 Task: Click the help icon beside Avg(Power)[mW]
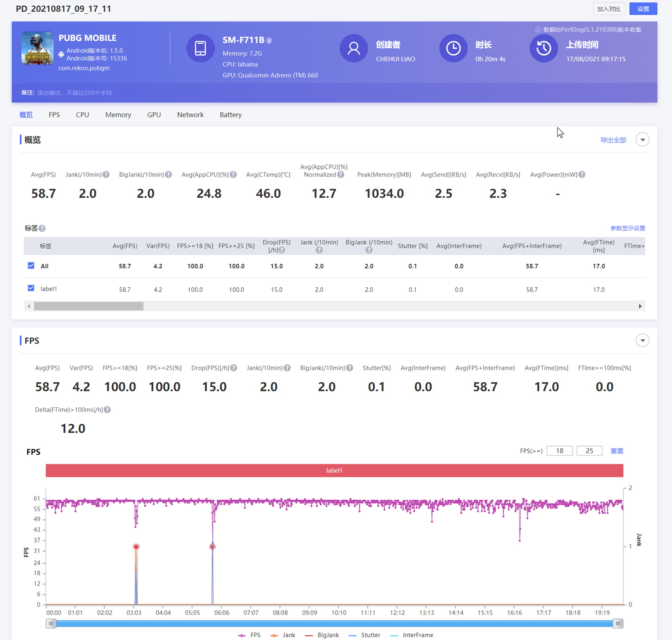pyautogui.click(x=582, y=175)
